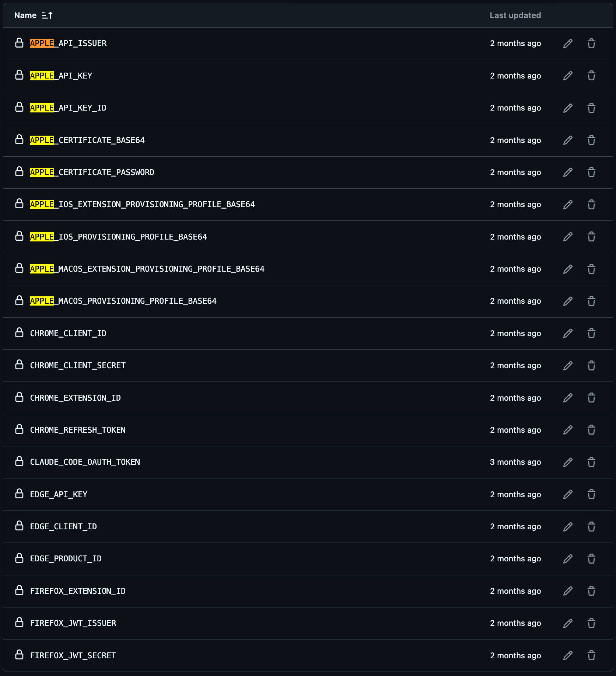Screen dimensions: 616x676
Task: Select the APPLE_API_KEY_ID secret name
Action: 68,108
